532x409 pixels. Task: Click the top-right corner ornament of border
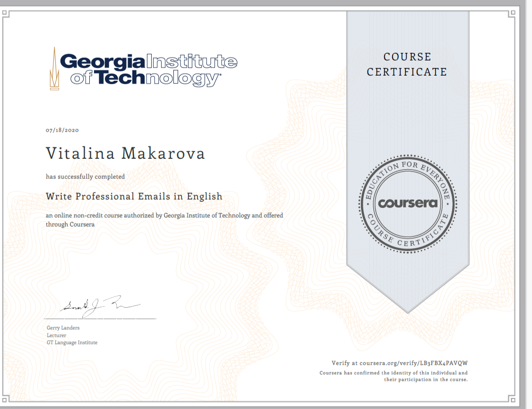(511, 14)
